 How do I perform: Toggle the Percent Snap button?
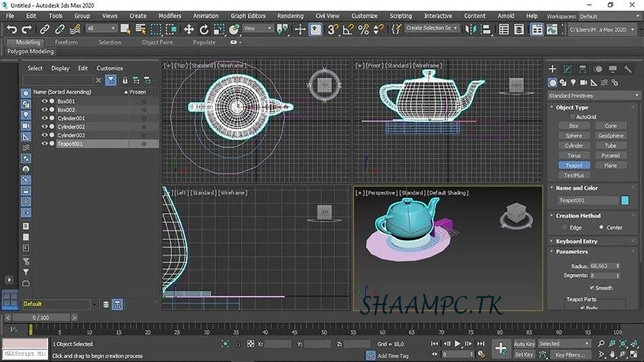coord(363,29)
